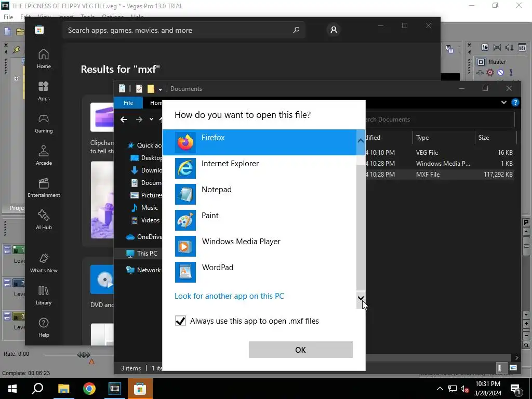Select the VEG File row in Explorer
Image resolution: width=532 pixels, height=399 pixels.
pyautogui.click(x=440, y=153)
